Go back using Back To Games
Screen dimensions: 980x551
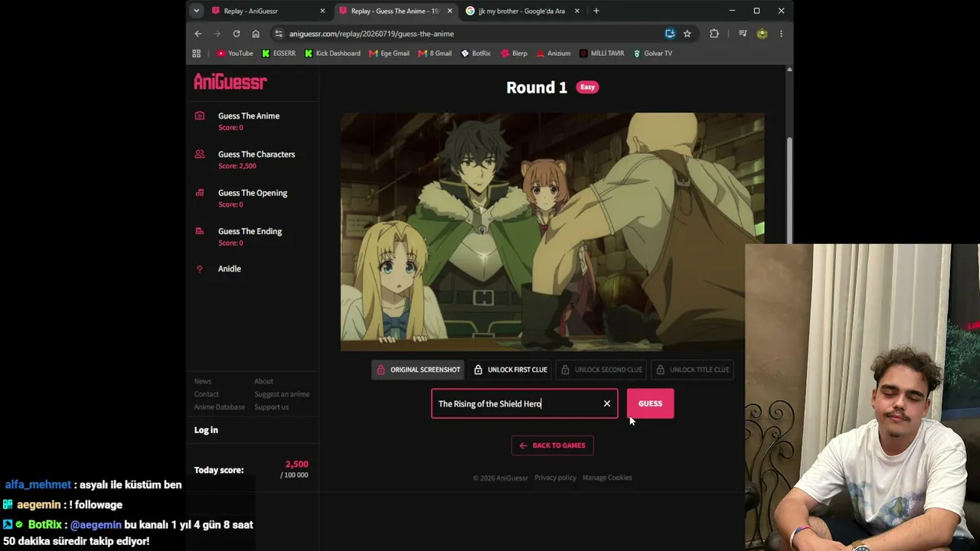point(552,445)
